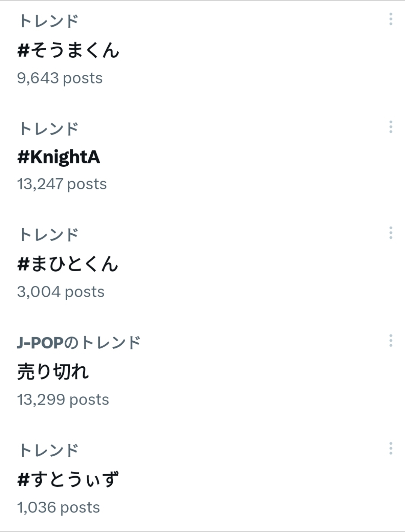
Task: Open the 売り切れ trending topic
Action: (x=53, y=372)
